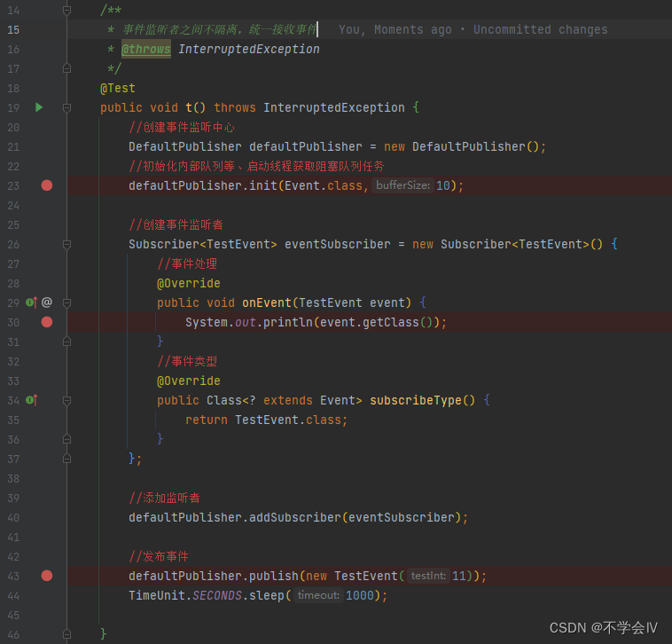Collapse onEvent method fold marker on line 29

coord(66,303)
